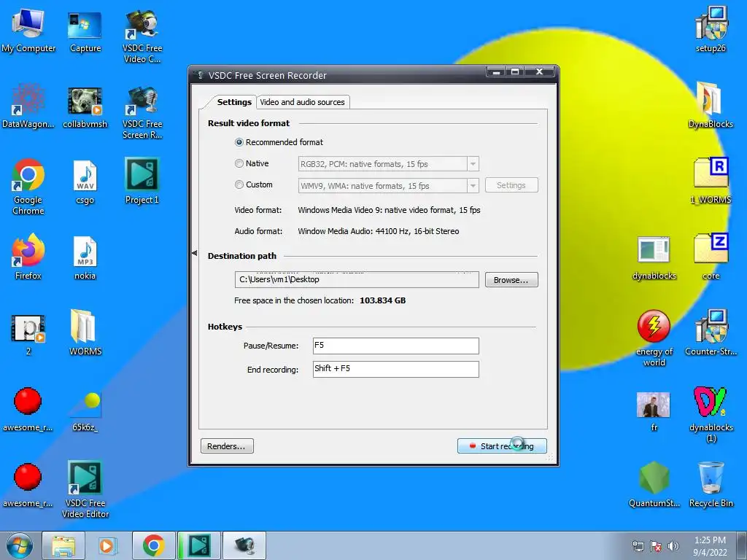Open the desktop file named 2
Image resolution: width=747 pixels, height=560 pixels.
[x=28, y=333]
